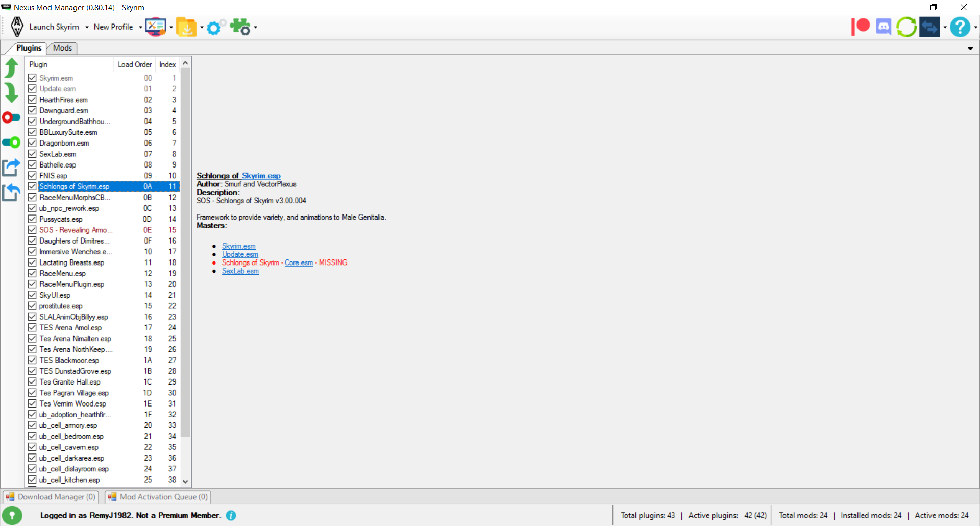Select the Batheile.esp plugin row

click(x=102, y=165)
